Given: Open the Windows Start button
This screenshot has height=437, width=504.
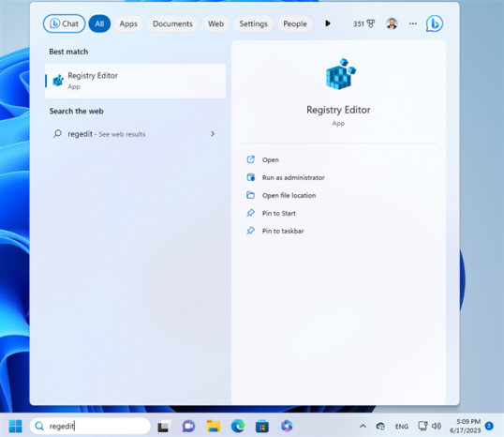Looking at the screenshot, I should coord(15,426).
